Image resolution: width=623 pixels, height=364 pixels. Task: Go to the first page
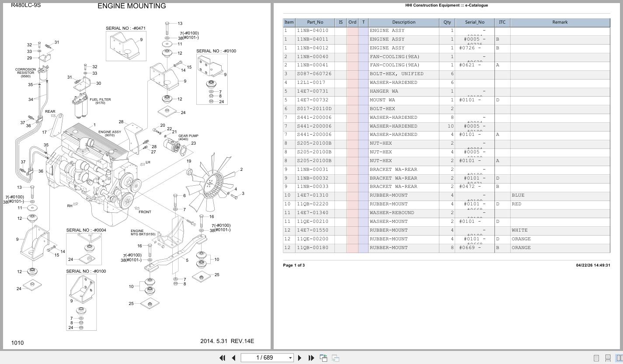pyautogui.click(x=223, y=358)
